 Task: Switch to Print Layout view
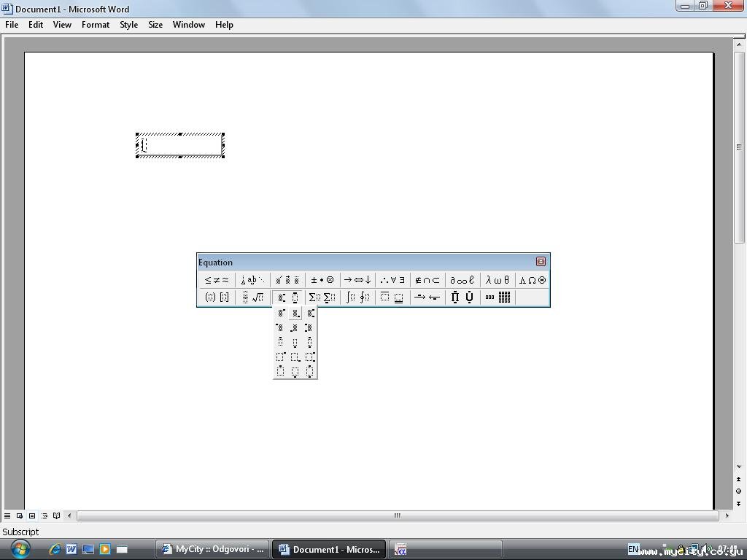click(x=32, y=516)
